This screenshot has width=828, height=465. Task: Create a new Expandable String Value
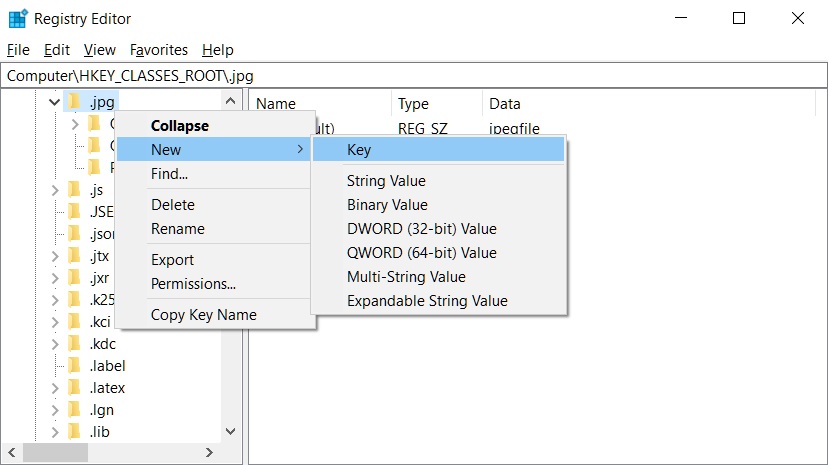tap(439, 301)
